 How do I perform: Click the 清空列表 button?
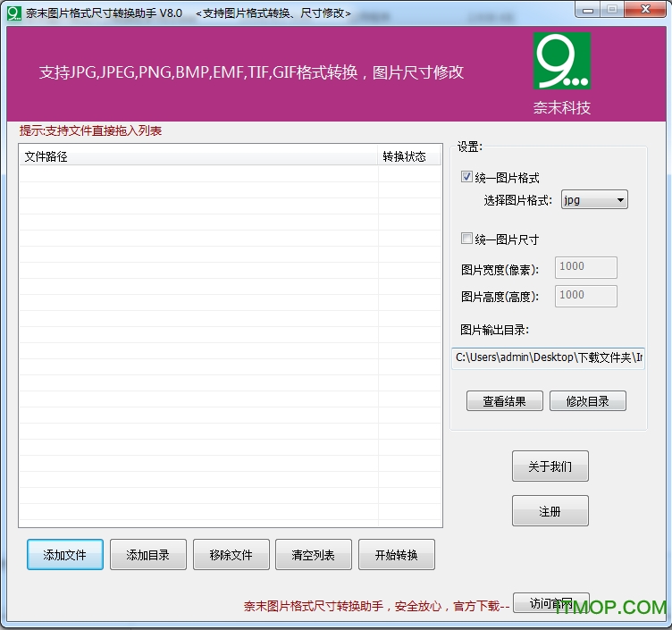point(314,555)
